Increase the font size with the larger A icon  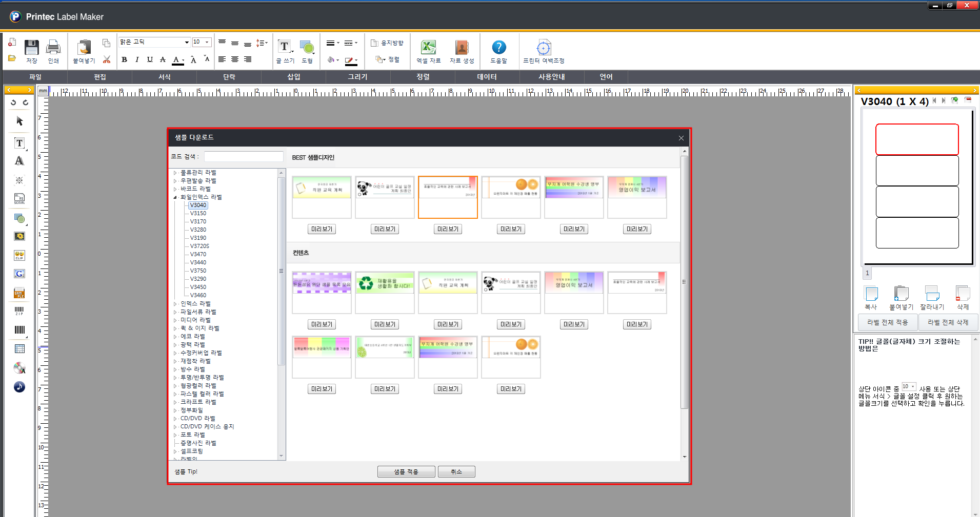tap(193, 59)
